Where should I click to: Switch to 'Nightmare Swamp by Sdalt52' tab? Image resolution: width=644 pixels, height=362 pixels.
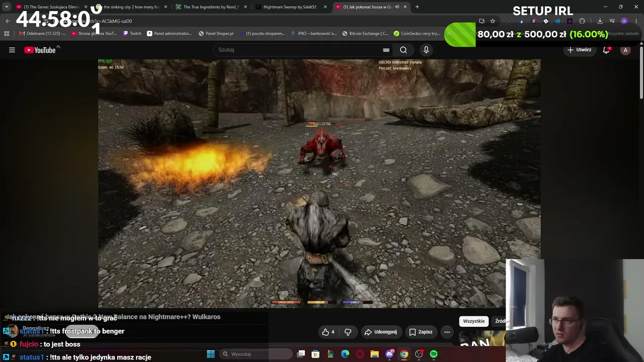tap(290, 7)
